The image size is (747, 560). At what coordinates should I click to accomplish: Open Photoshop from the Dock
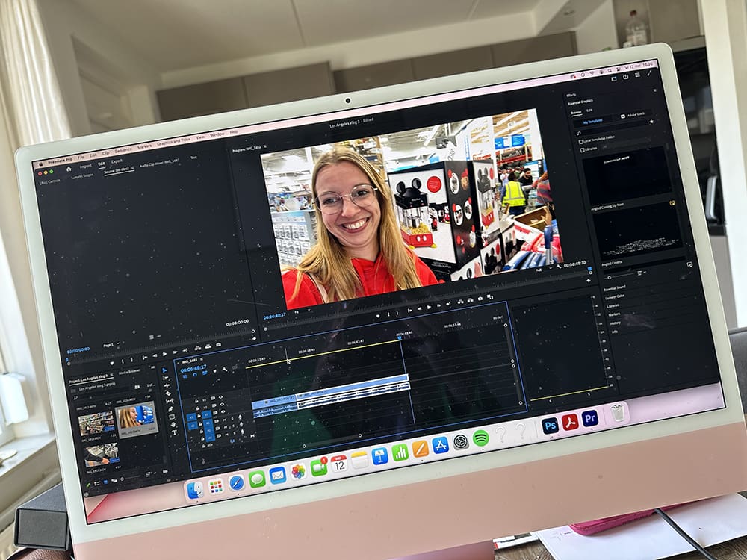pyautogui.click(x=551, y=426)
